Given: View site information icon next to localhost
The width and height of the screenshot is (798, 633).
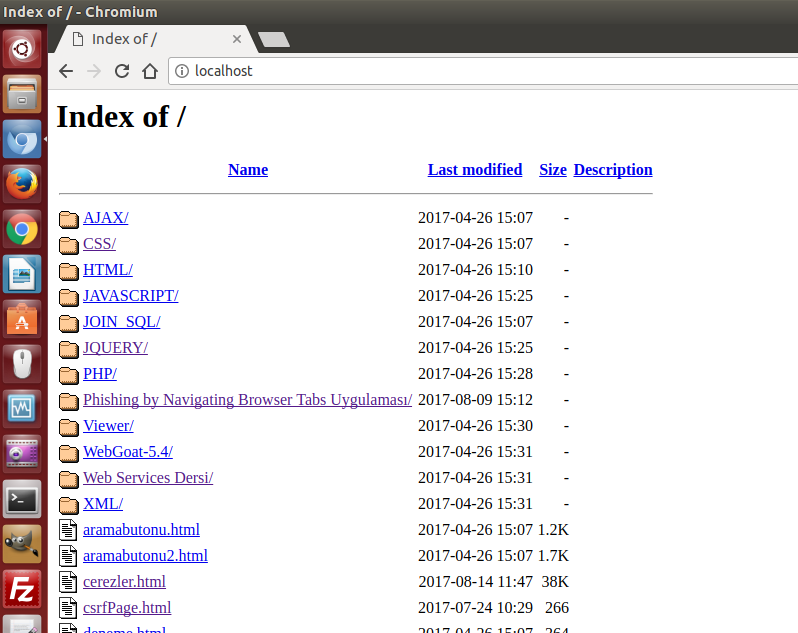Looking at the screenshot, I should (x=182, y=71).
